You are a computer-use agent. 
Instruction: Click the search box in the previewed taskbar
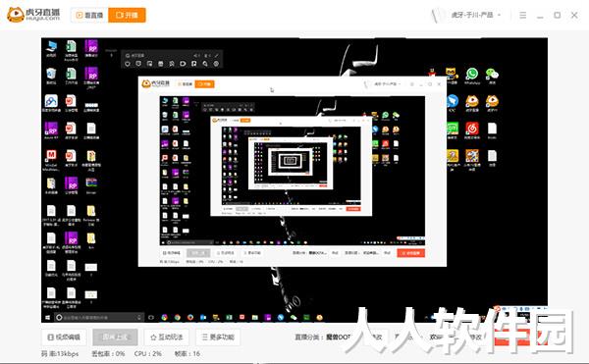click(98, 318)
